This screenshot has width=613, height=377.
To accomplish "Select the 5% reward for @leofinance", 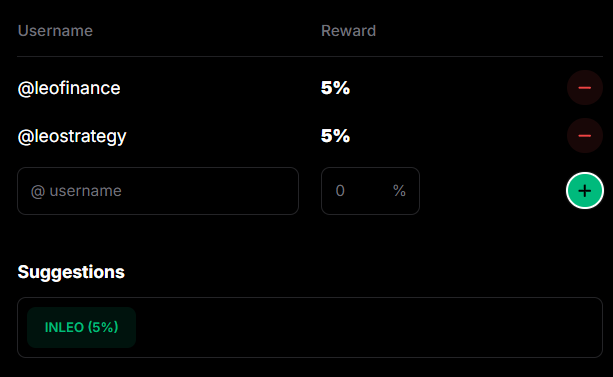I will tap(335, 88).
